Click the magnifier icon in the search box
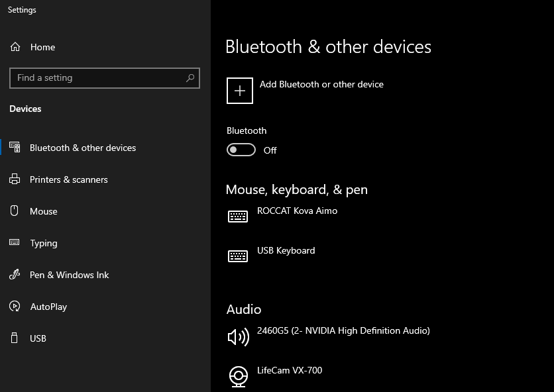 click(x=192, y=77)
